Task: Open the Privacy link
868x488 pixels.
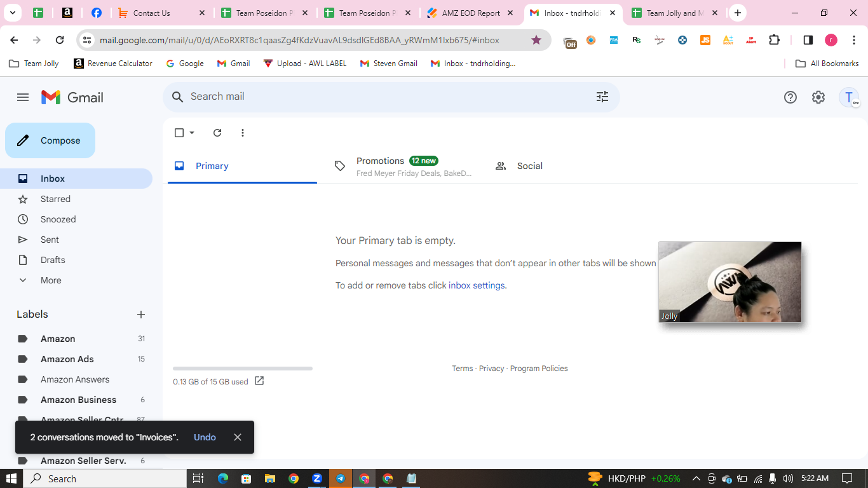Action: click(492, 369)
